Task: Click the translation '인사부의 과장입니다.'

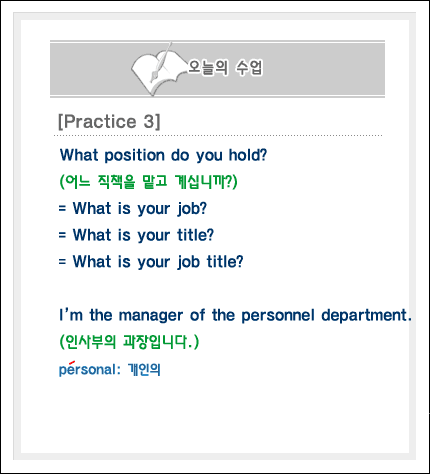Action: point(129,342)
